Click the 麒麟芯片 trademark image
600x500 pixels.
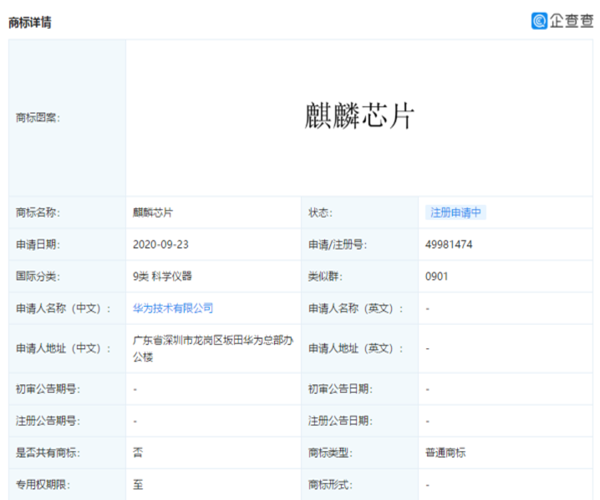click(359, 117)
